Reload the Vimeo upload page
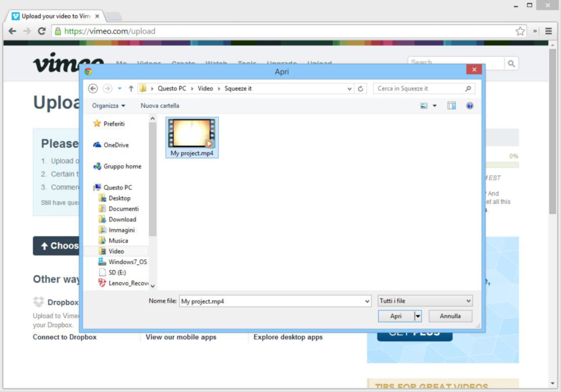561x392 pixels. (x=42, y=31)
